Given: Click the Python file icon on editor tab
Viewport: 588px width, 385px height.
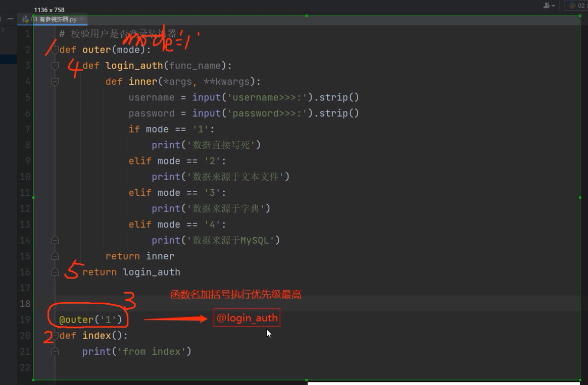Looking at the screenshot, I should [x=25, y=19].
